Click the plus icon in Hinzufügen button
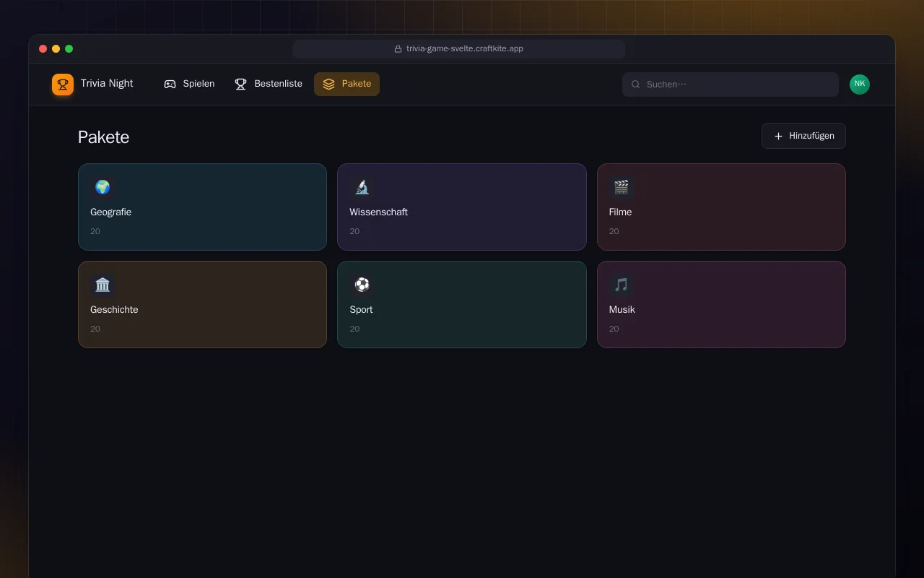 pyautogui.click(x=778, y=136)
